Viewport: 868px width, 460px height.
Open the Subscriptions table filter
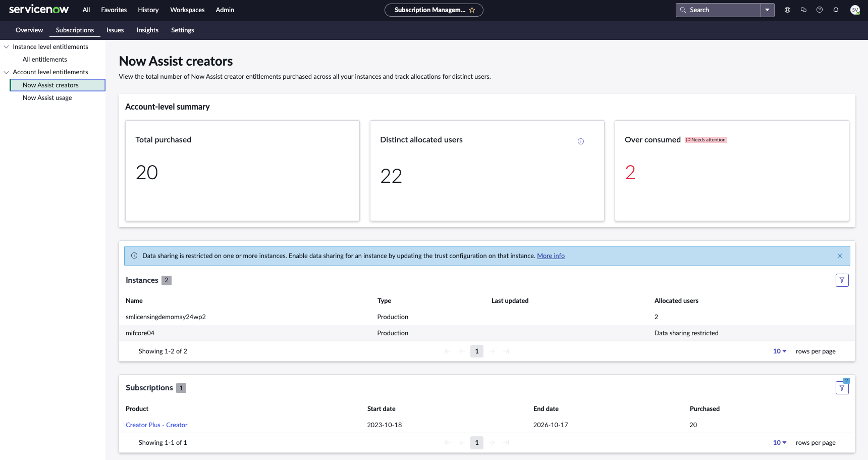(x=842, y=388)
